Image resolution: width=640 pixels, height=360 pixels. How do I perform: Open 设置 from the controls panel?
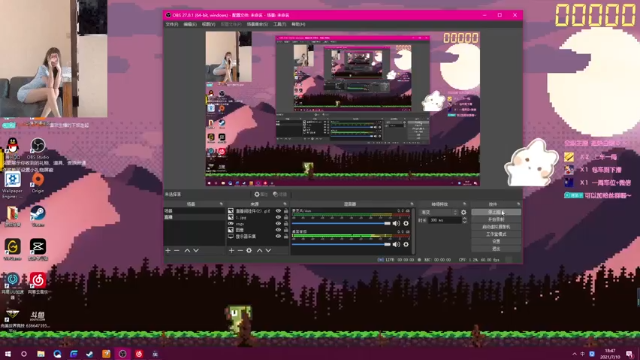coord(496,241)
